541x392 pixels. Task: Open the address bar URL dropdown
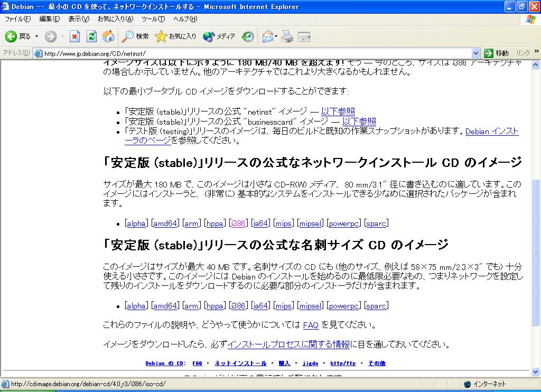coord(475,53)
